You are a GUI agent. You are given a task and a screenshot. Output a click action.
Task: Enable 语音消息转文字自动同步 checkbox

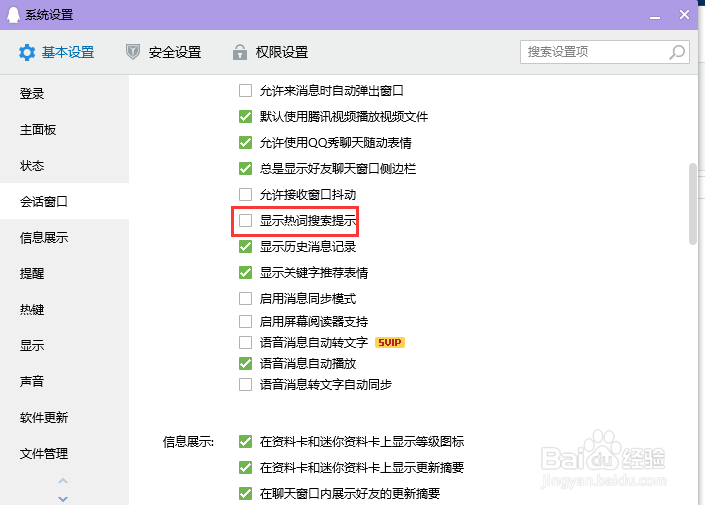(x=245, y=384)
